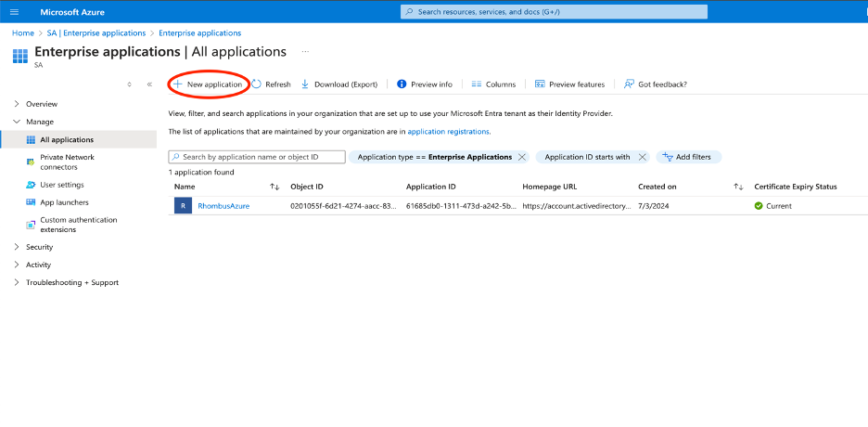This screenshot has height=427, width=868.
Task: Expand the Overview section
Action: coord(16,104)
